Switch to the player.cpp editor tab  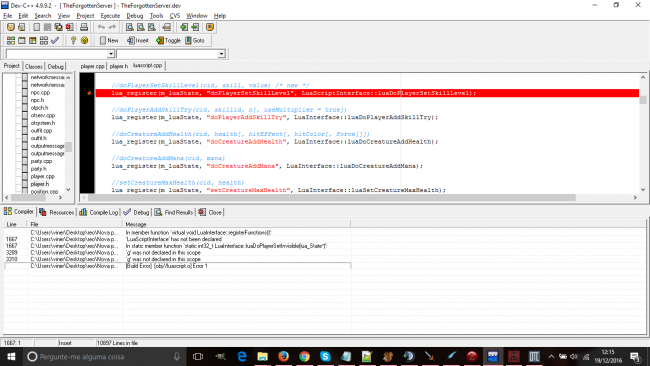(x=92, y=66)
